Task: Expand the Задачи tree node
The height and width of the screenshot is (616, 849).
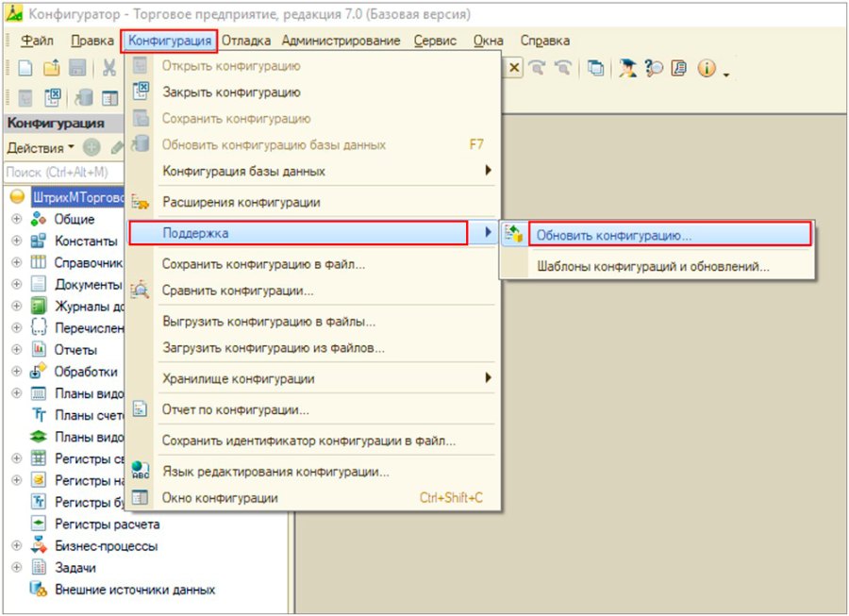Action: tap(17, 567)
